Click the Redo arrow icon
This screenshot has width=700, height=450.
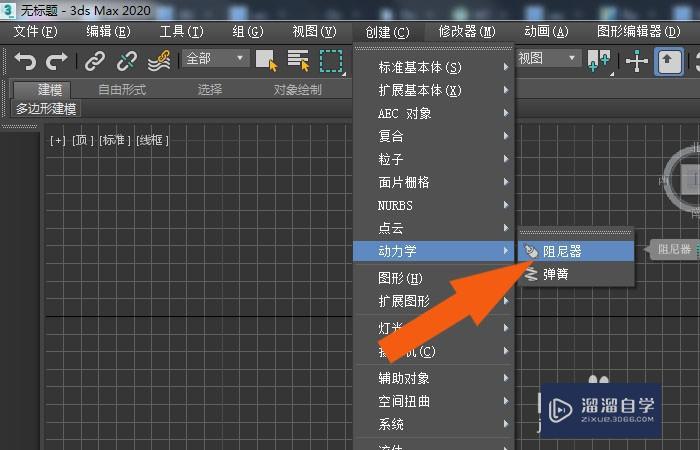pos(57,61)
